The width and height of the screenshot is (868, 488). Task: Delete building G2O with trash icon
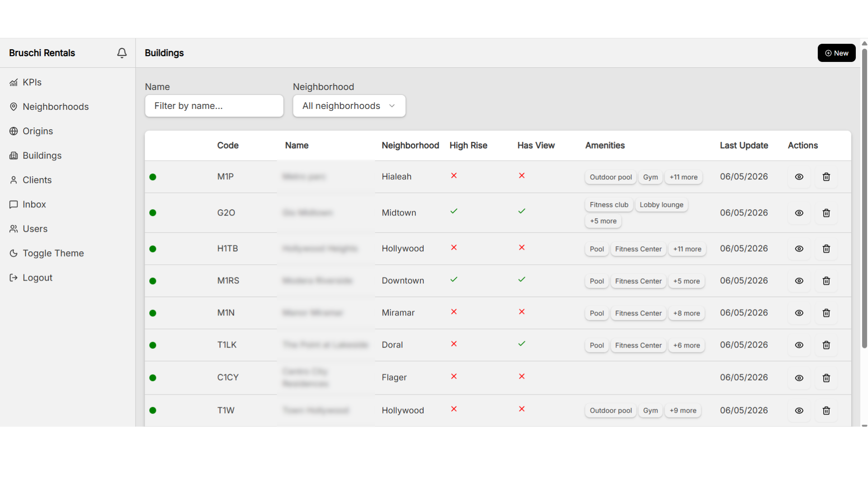[826, 213]
